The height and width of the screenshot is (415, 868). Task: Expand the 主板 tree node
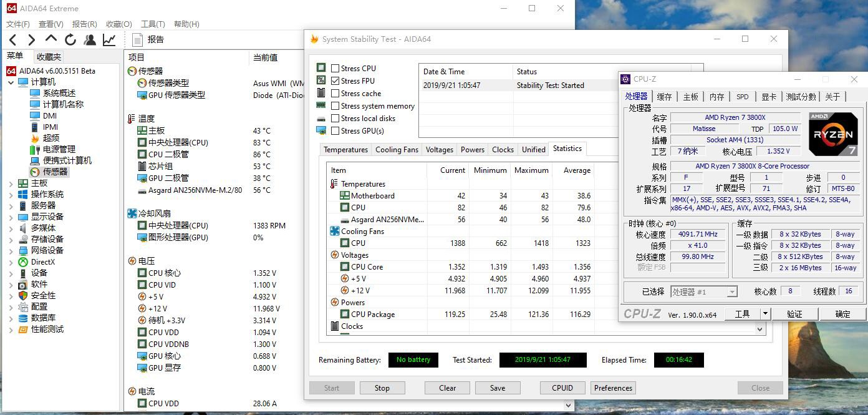11,183
